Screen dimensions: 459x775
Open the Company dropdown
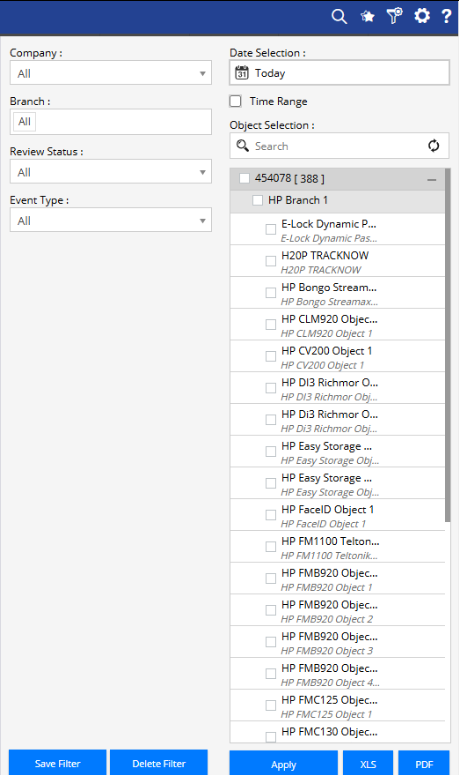pos(111,73)
